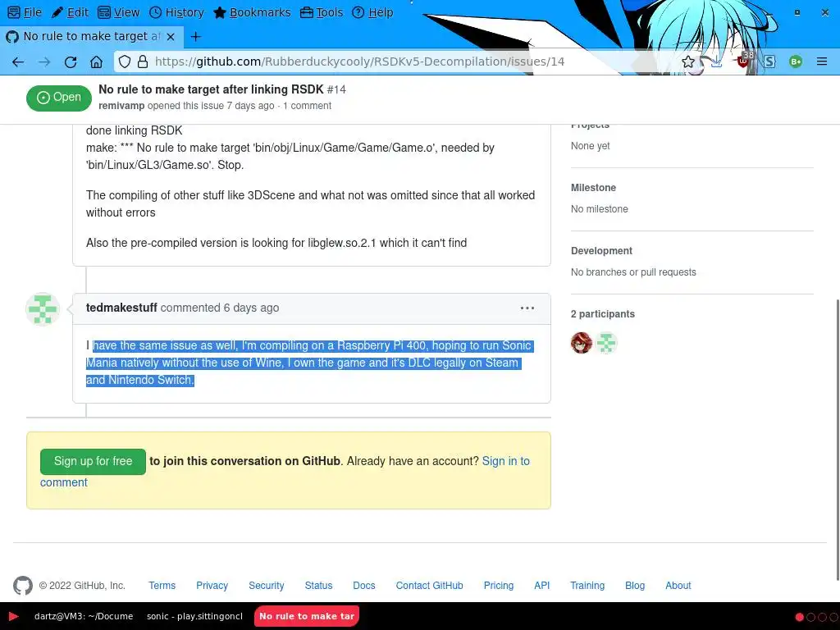The width and height of the screenshot is (840, 630).
Task: Open the Bookmarks menu
Action: pyautogui.click(x=252, y=12)
